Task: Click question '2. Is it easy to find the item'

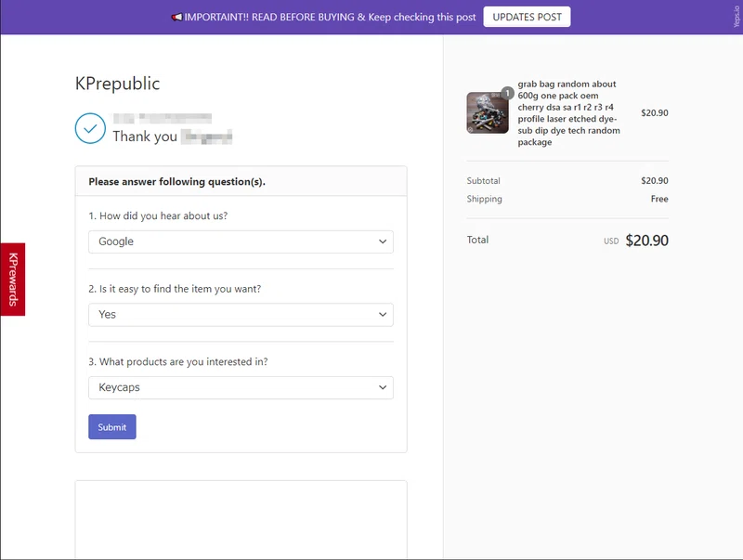Action: coord(175,289)
